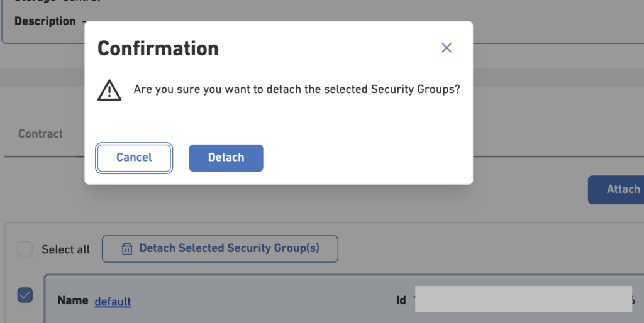The height and width of the screenshot is (323, 644).
Task: Cancel the detach confirmation
Action: (x=134, y=158)
